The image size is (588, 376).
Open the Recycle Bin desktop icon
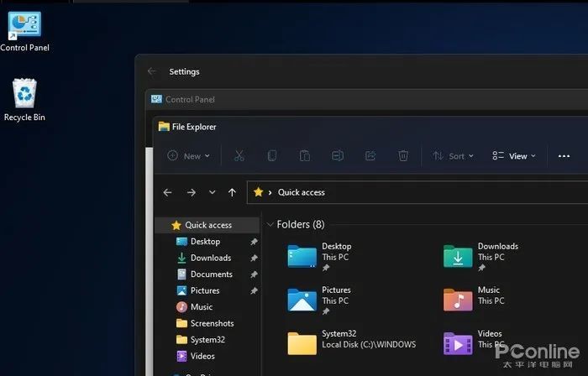coord(24,100)
